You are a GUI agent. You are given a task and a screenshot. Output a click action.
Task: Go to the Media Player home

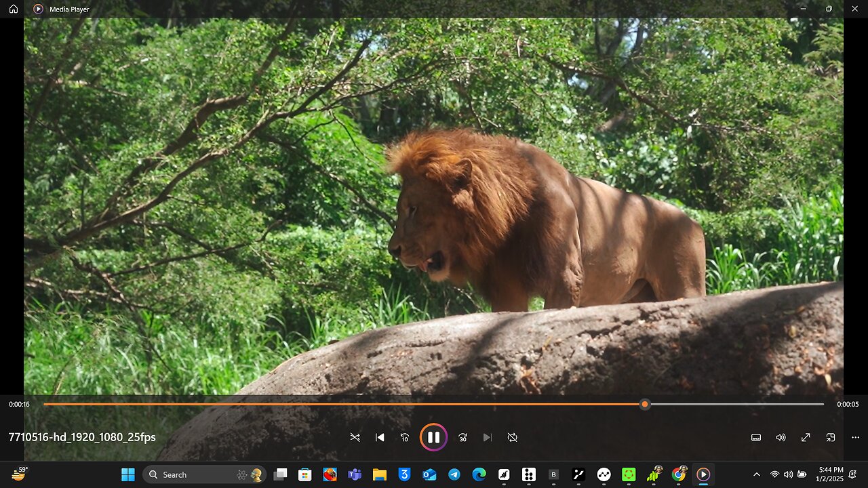pos(13,9)
